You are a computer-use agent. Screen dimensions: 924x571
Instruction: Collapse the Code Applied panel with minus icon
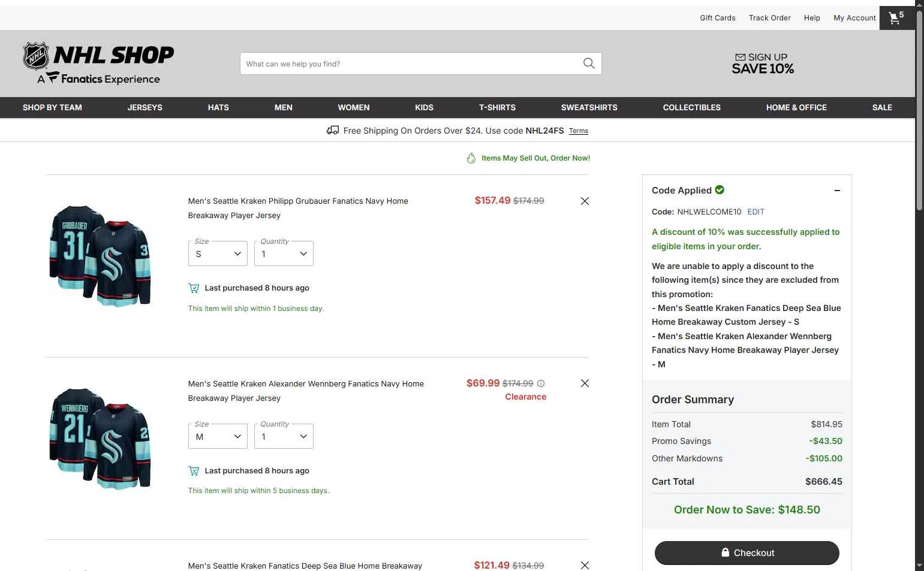[x=837, y=191]
